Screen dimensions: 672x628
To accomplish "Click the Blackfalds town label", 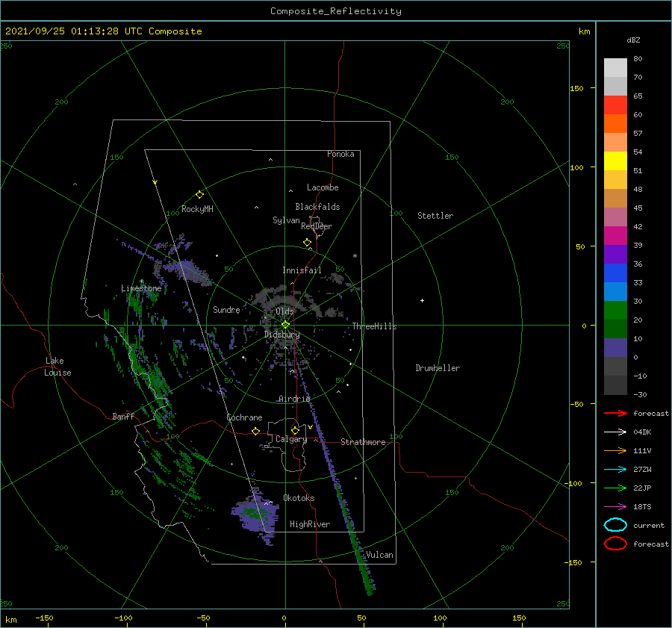I will (317, 207).
